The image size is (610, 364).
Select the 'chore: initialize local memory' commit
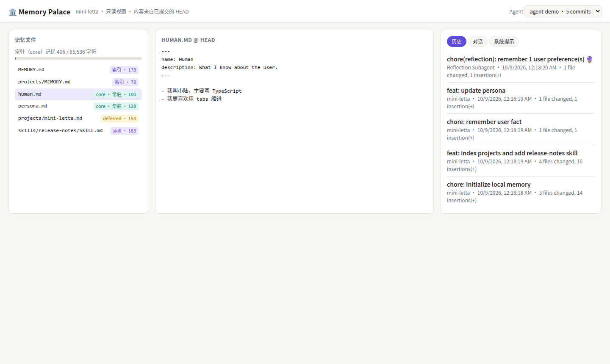[x=521, y=192]
